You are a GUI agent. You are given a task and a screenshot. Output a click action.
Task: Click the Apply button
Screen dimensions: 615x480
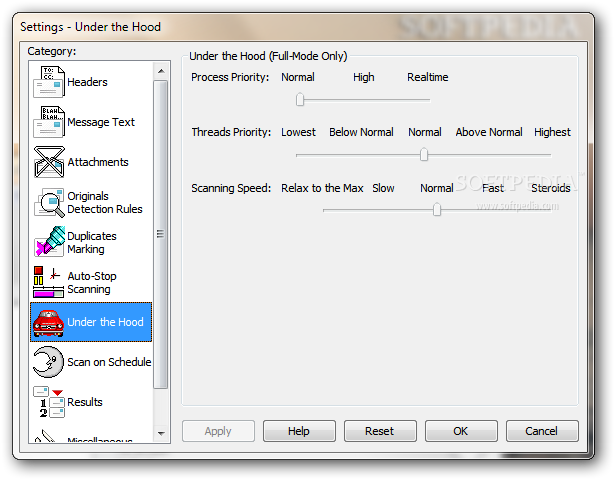click(218, 431)
